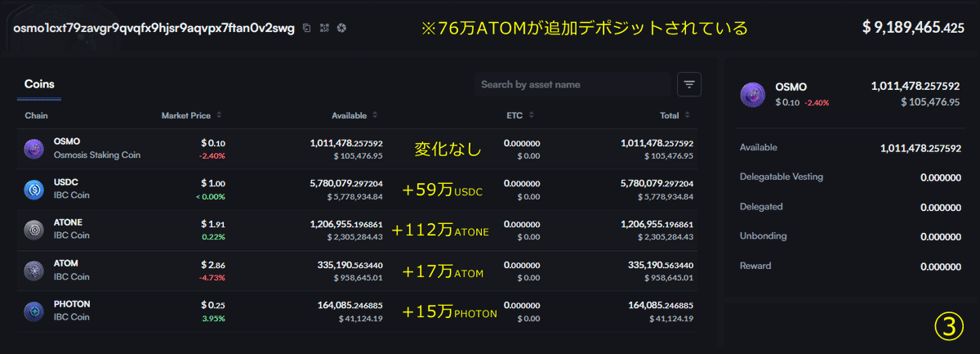The width and height of the screenshot is (980, 354).
Task: Click the ATONE coin logo
Action: click(33, 229)
